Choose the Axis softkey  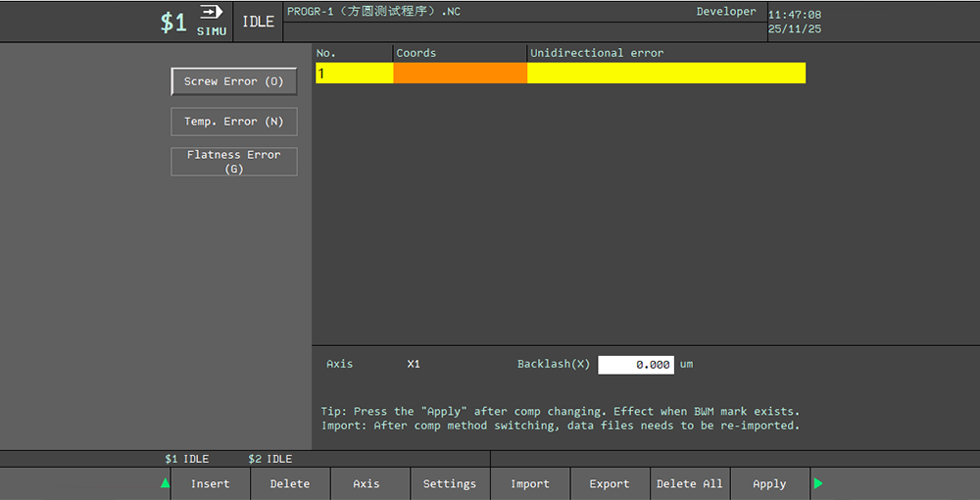point(366,483)
